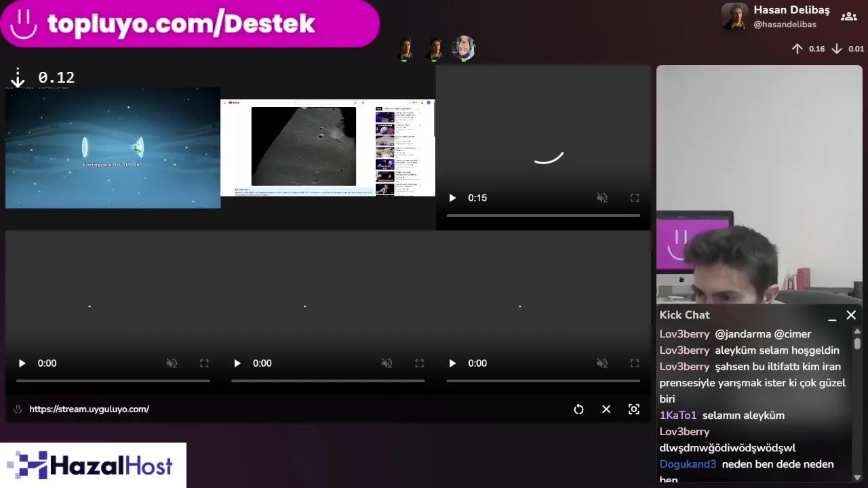Open fullscreen on the 0:15 video
This screenshot has height=488, width=868.
pyautogui.click(x=635, y=198)
